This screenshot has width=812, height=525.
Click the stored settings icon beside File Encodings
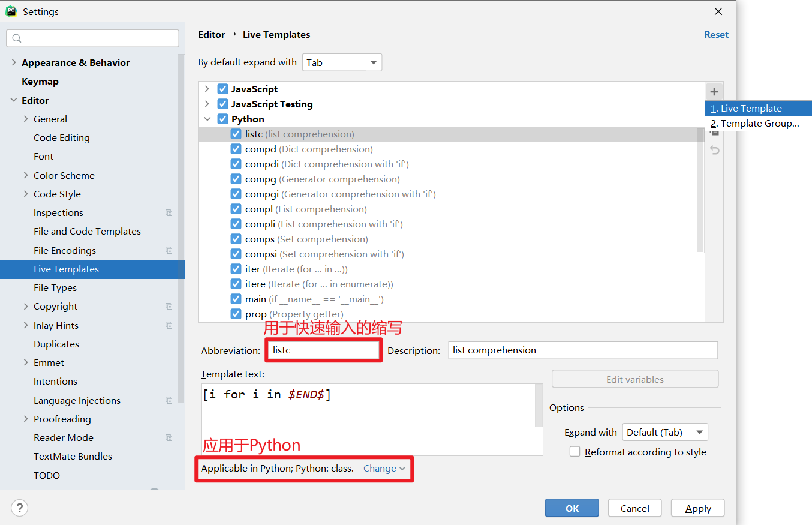[169, 250]
